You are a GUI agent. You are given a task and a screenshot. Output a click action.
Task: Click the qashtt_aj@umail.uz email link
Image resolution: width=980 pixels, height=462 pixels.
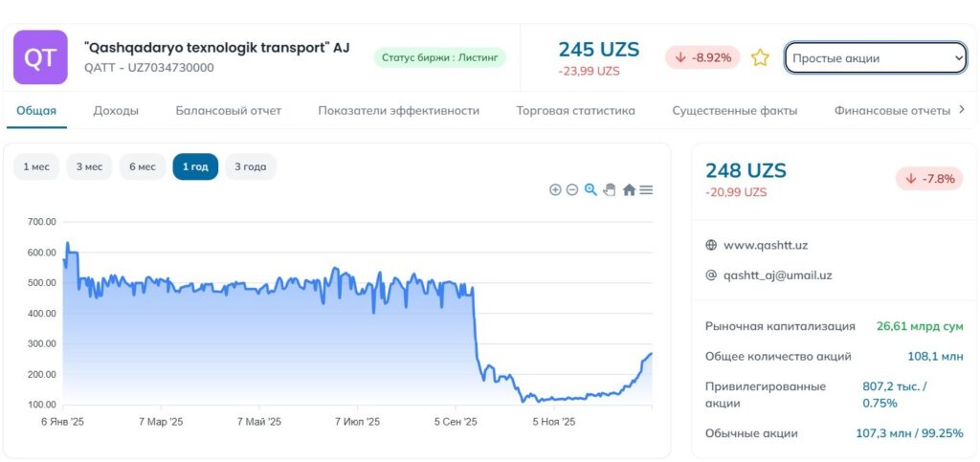click(777, 275)
